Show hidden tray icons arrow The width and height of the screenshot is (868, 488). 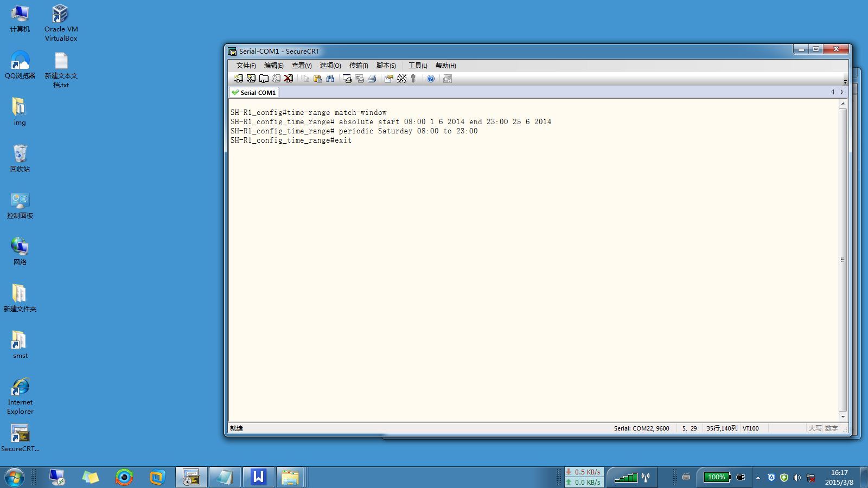coord(758,478)
